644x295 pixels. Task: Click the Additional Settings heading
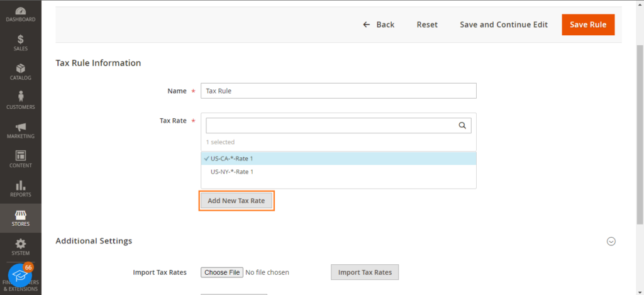(x=94, y=241)
